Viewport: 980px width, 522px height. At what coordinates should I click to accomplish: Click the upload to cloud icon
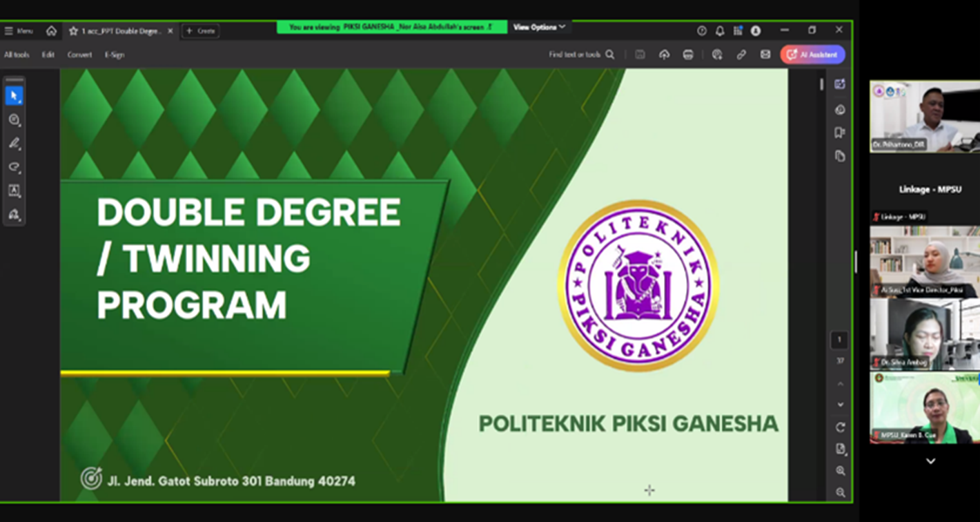[x=664, y=55]
